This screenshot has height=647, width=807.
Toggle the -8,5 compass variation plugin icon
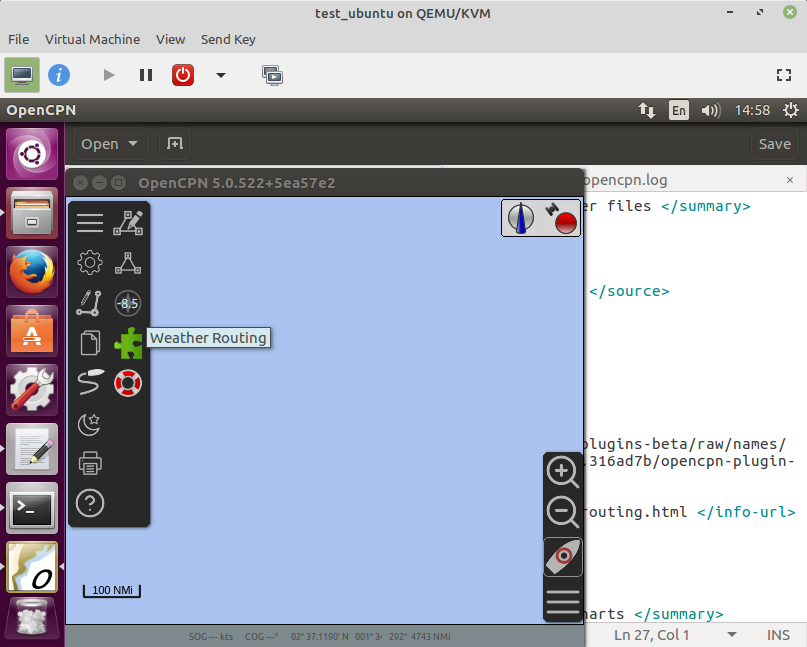tap(128, 303)
